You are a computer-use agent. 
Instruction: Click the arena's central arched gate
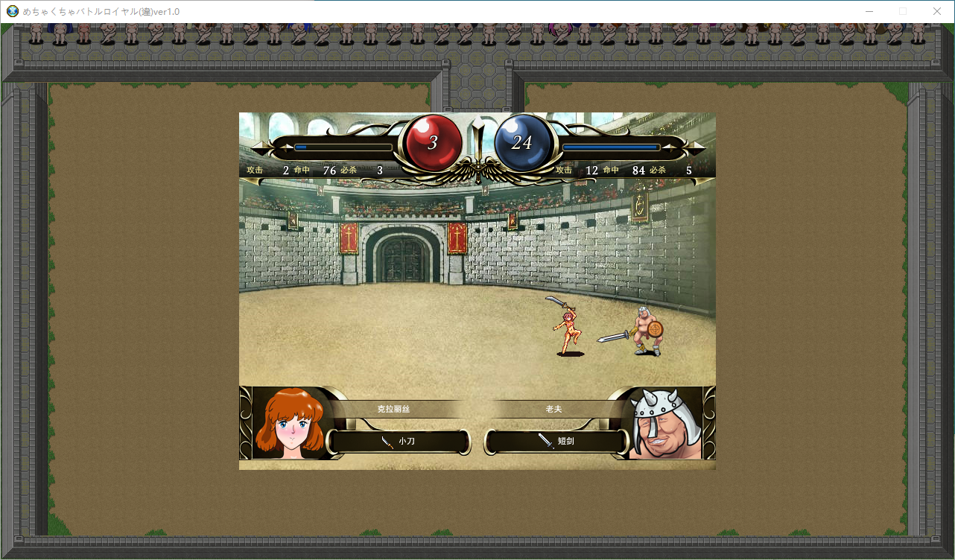402,257
